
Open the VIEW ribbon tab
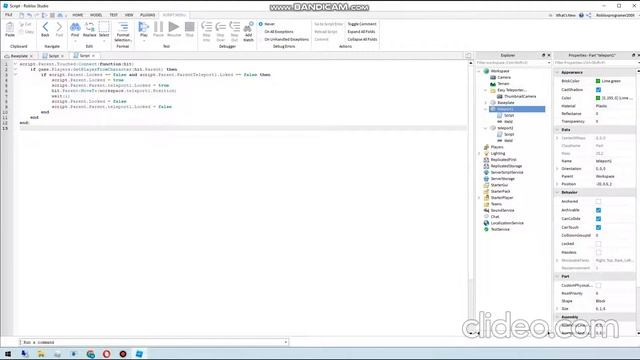pos(129,15)
